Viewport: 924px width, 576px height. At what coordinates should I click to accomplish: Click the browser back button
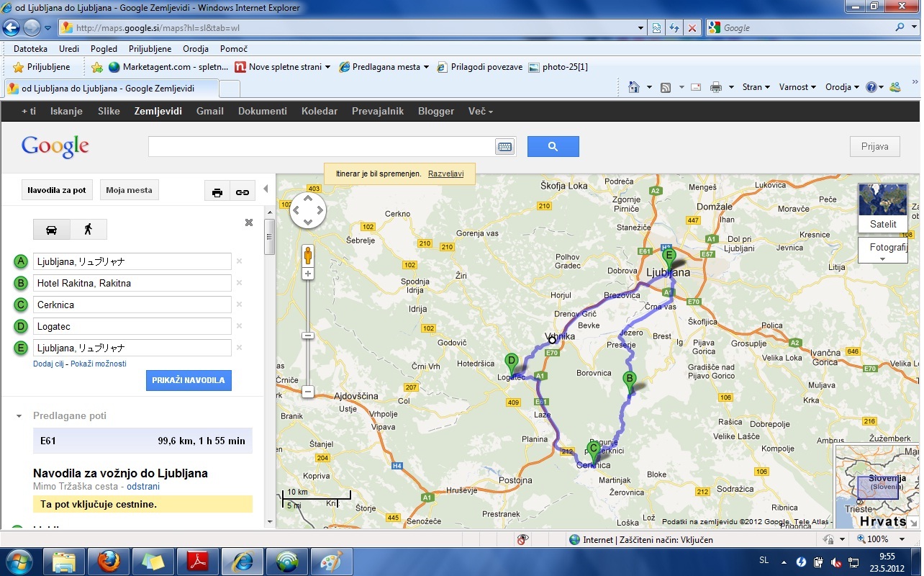click(12, 28)
